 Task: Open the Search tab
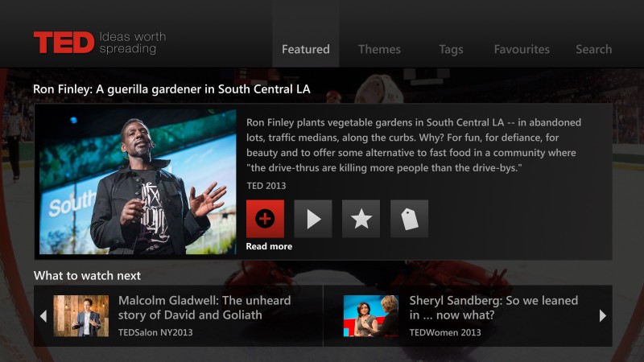click(x=593, y=49)
